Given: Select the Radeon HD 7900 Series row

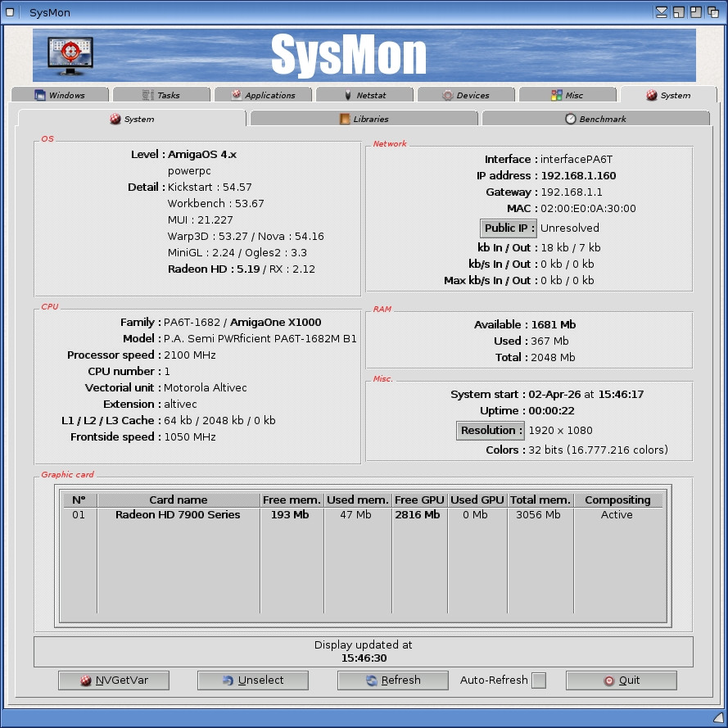Looking at the screenshot, I should (x=179, y=514).
